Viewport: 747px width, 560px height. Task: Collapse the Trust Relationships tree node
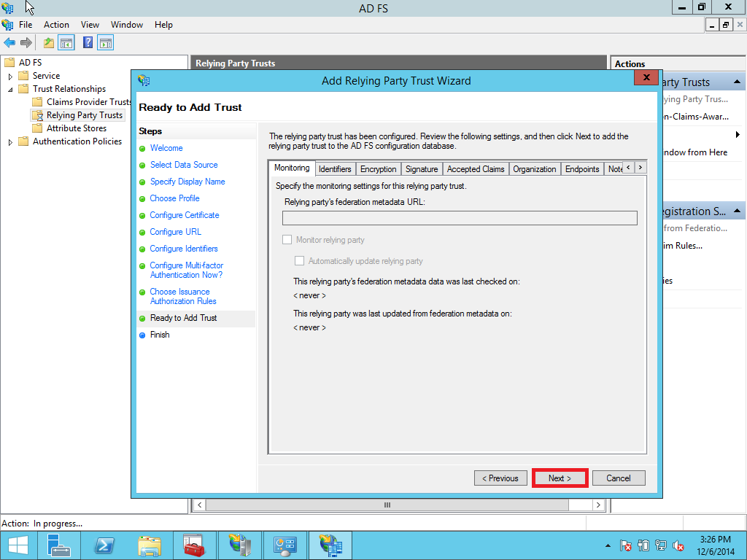[10, 89]
